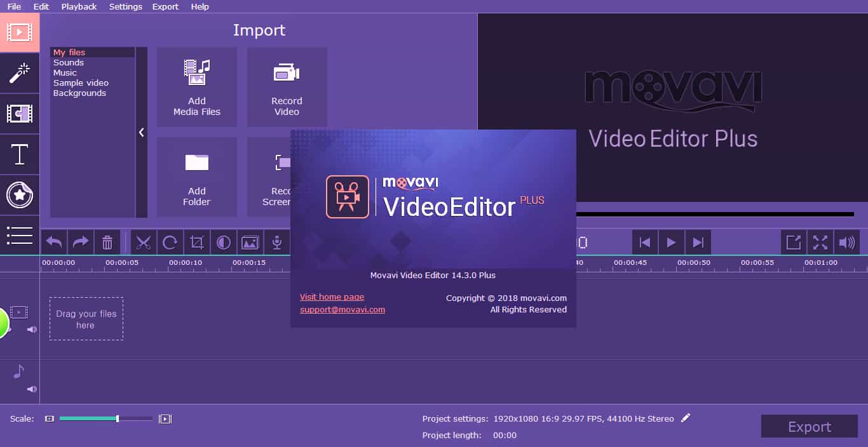Click the Record audio microphone icon

(x=277, y=243)
